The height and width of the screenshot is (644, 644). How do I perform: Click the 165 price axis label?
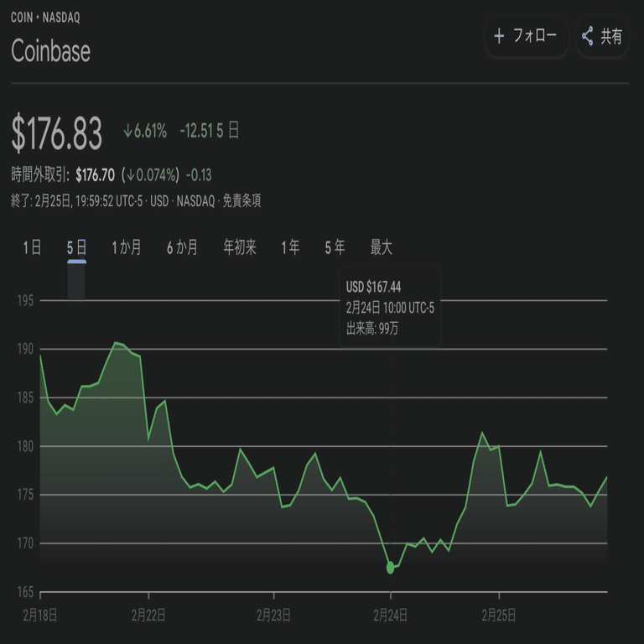[x=25, y=592]
